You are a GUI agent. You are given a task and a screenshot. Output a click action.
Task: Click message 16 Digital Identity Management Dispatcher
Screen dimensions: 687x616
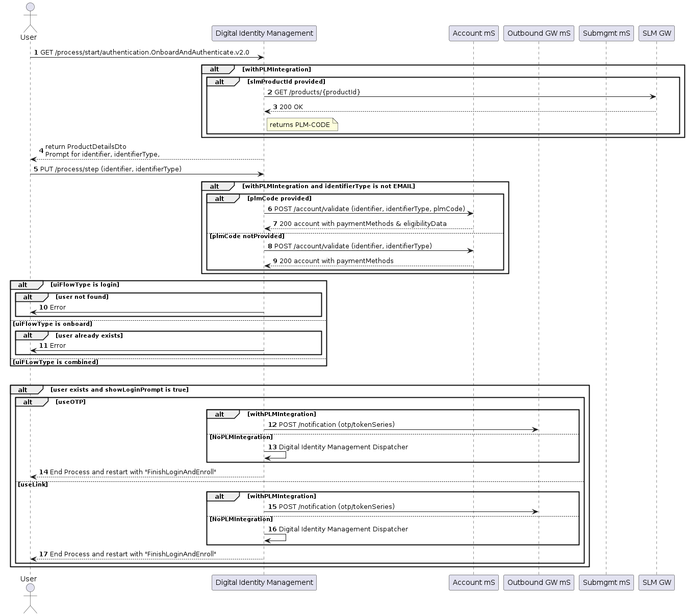338,529
